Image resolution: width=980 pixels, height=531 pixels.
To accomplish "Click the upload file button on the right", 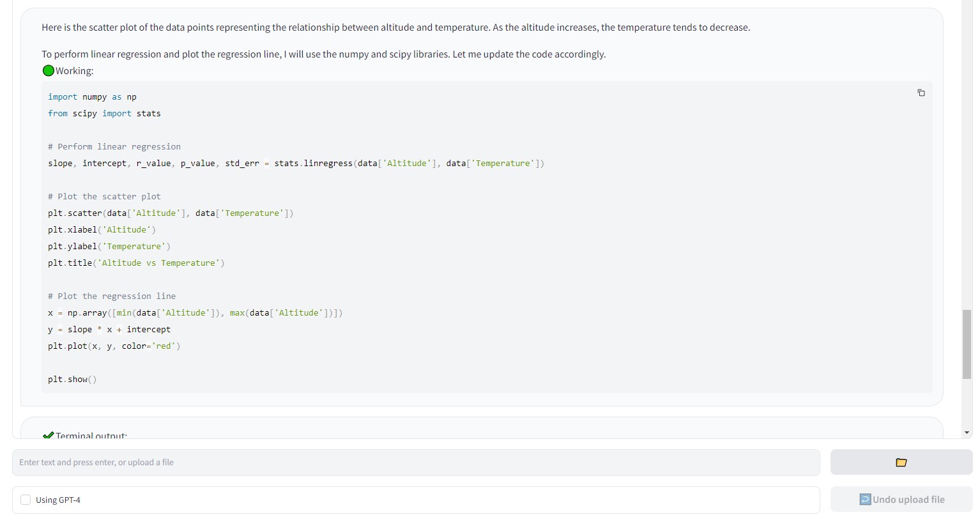I will [901, 462].
